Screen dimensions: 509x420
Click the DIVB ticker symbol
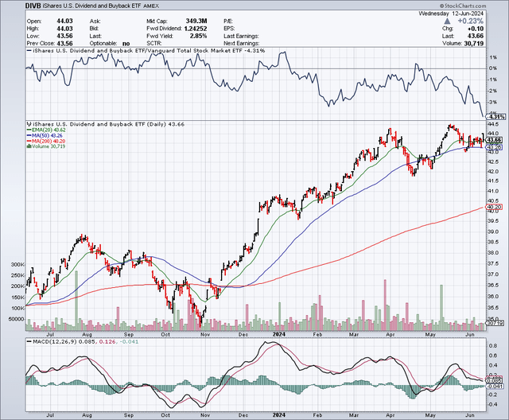[x=33, y=6]
